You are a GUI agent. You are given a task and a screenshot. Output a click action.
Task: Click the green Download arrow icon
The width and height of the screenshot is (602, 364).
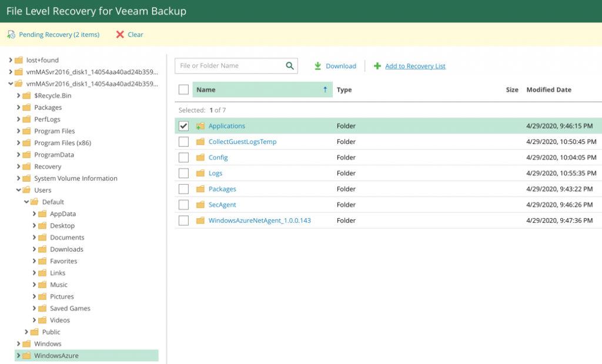tap(318, 66)
